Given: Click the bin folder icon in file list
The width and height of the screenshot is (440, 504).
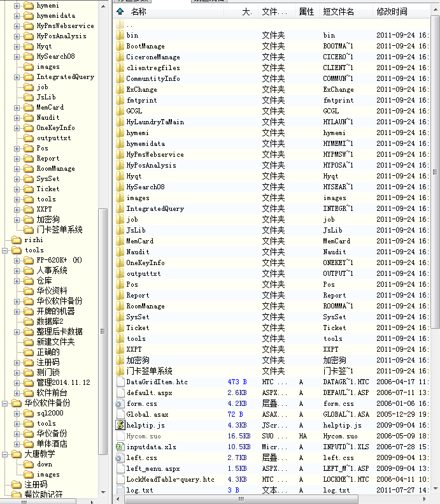Looking at the screenshot, I should tap(120, 35).
